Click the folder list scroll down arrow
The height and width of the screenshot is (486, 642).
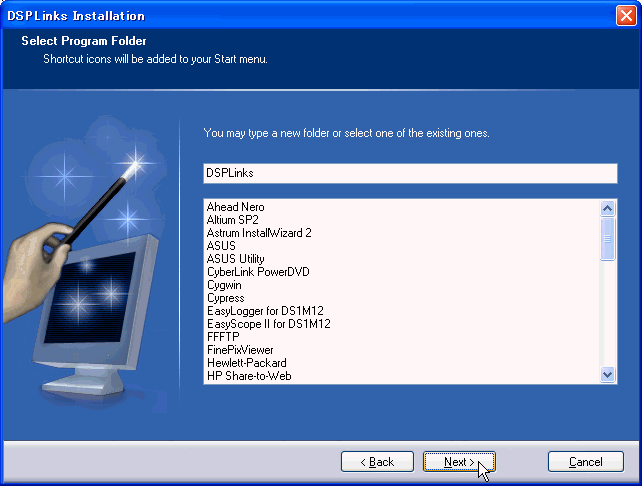pyautogui.click(x=608, y=374)
